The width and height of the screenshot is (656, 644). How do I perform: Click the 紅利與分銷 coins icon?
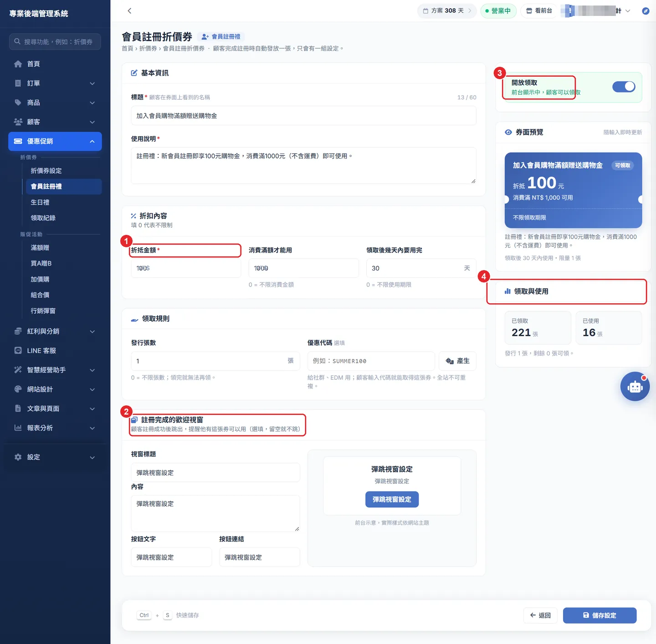click(x=18, y=331)
